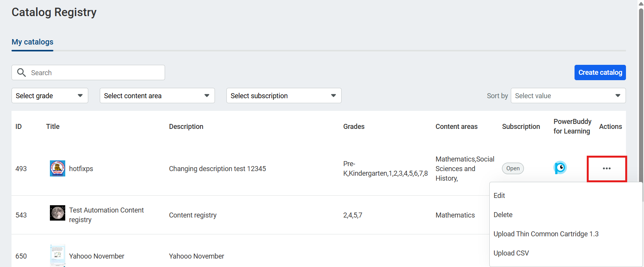Expand the Select subscription dropdown

click(284, 96)
